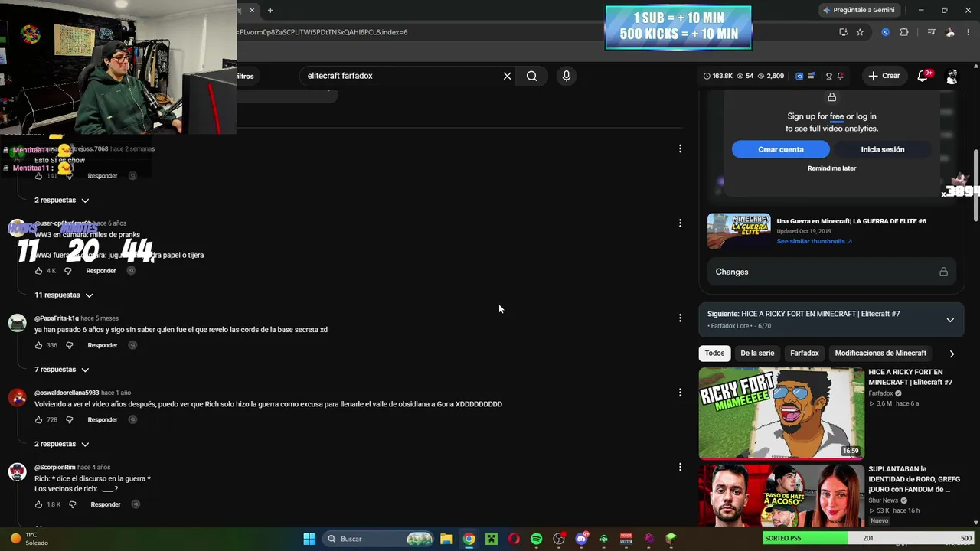The image size is (980, 551).
Task: Open File Explorer from taskbar
Action: 446,539
